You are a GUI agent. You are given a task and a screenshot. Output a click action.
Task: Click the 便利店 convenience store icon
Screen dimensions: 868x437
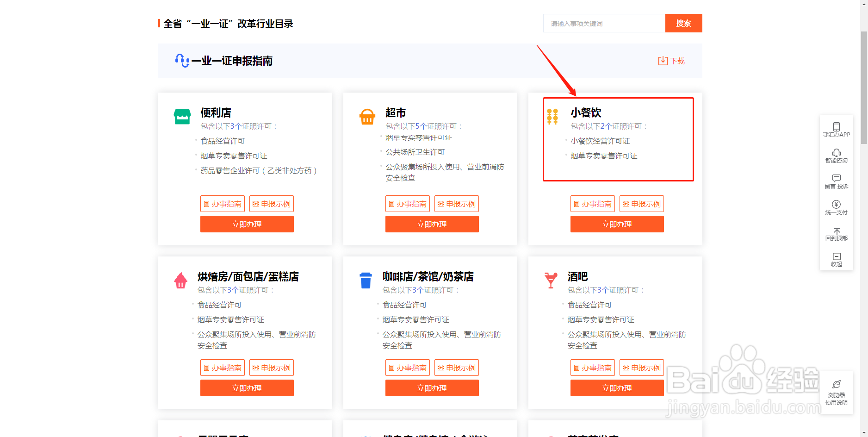coord(182,116)
